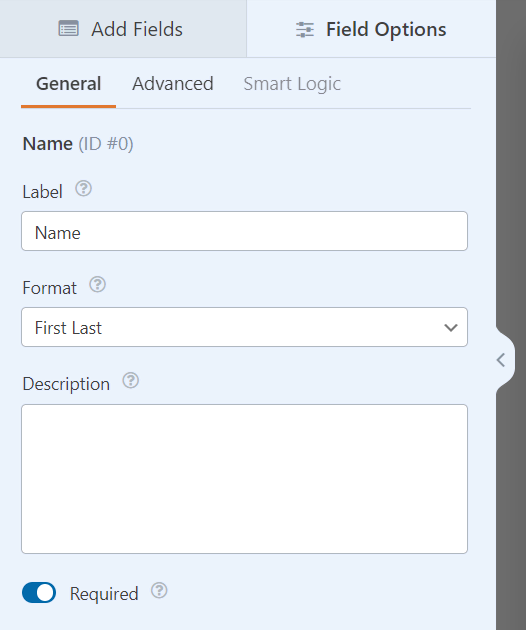
Task: Click the Name (ID #0) field heading
Action: click(78, 143)
